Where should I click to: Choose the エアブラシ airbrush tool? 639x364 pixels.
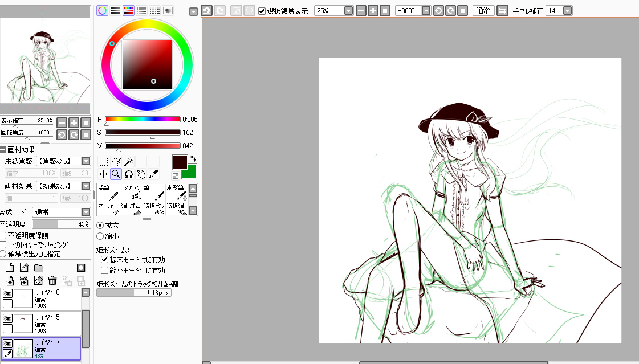pos(131,192)
